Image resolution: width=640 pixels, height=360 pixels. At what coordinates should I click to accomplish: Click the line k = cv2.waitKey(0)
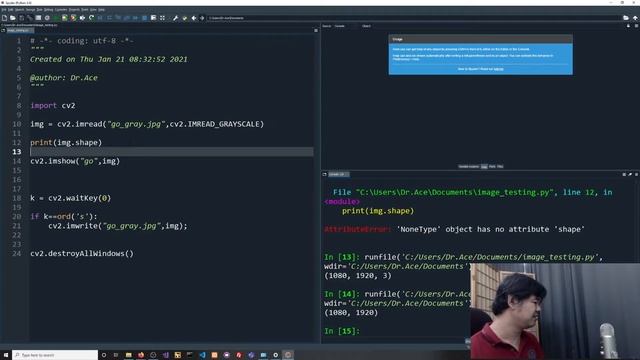coord(71,198)
